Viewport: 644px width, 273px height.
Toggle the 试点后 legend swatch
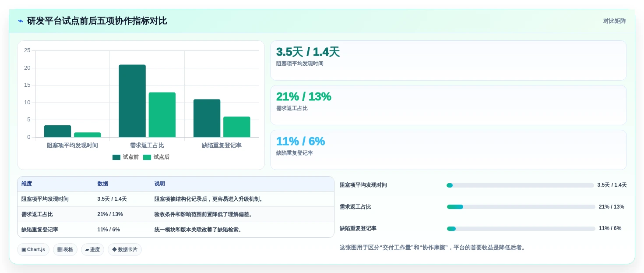tap(147, 157)
